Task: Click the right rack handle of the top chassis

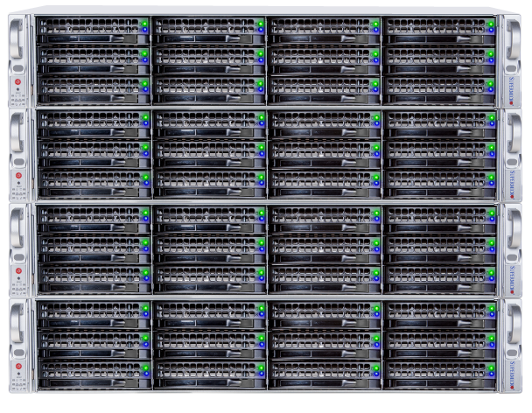Action: click(513, 39)
